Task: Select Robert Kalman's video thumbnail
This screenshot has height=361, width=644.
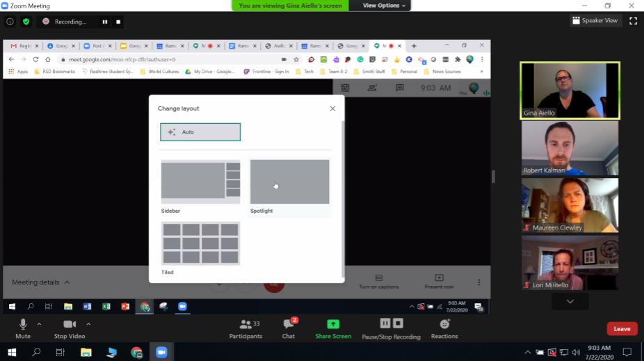Action: pyautogui.click(x=570, y=148)
